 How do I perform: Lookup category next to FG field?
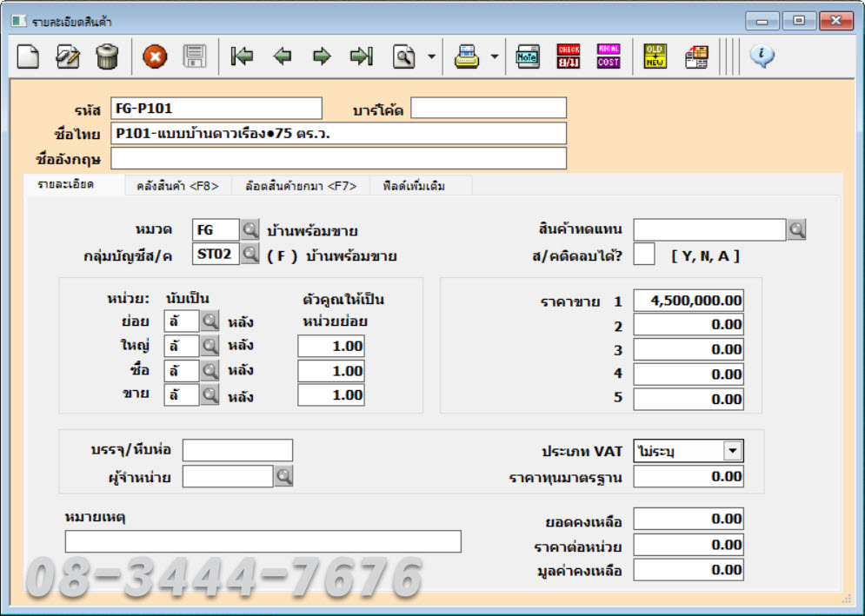coord(250,229)
